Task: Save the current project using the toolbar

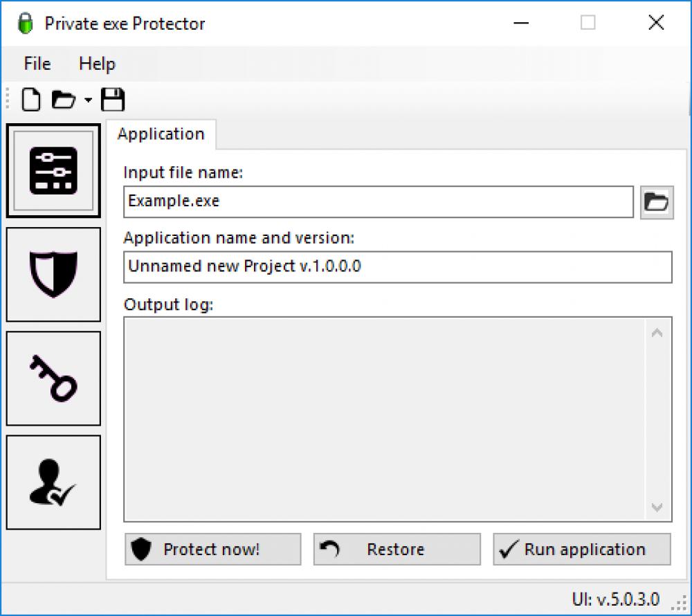Action: click(x=112, y=99)
